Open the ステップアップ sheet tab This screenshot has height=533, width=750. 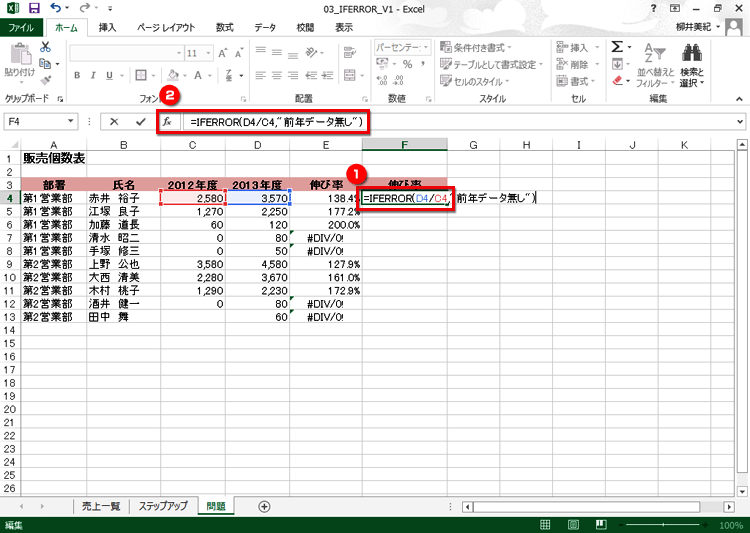tap(163, 506)
